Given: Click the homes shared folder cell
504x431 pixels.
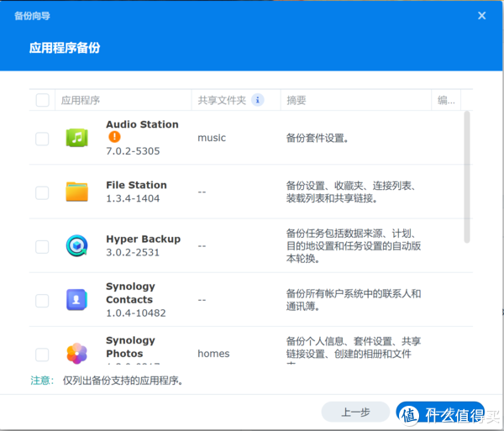Looking at the screenshot, I should 213,354.
